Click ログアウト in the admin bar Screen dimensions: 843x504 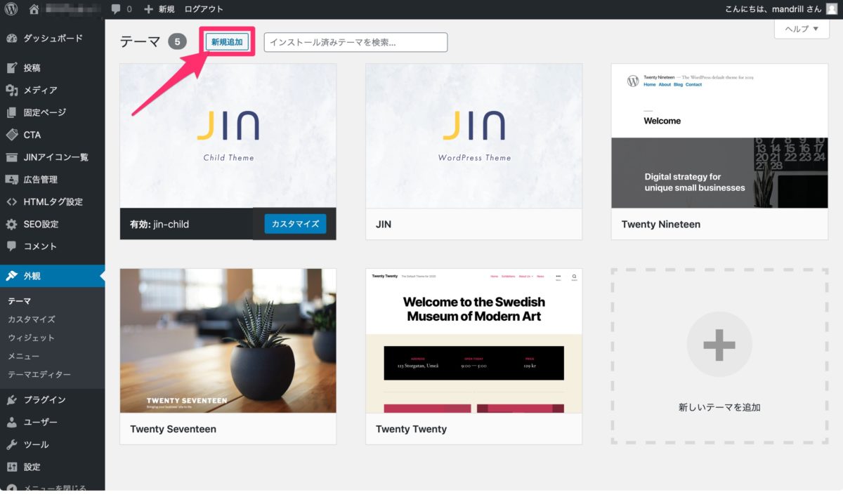point(204,9)
